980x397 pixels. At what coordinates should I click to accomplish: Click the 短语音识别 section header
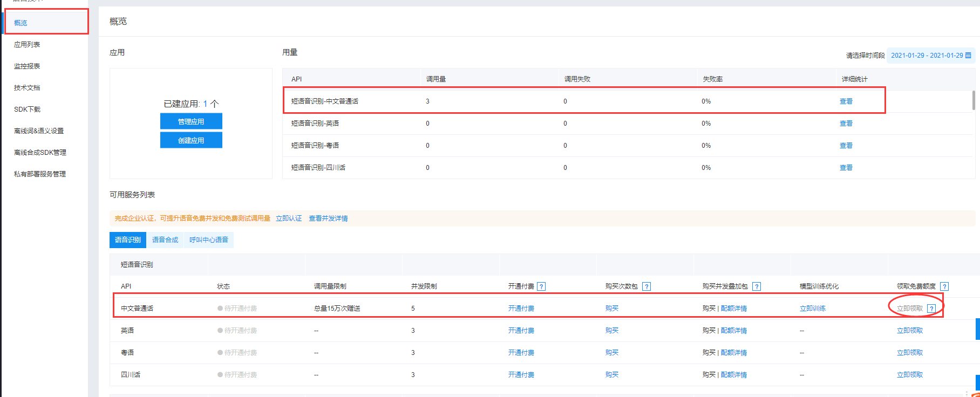coord(137,265)
